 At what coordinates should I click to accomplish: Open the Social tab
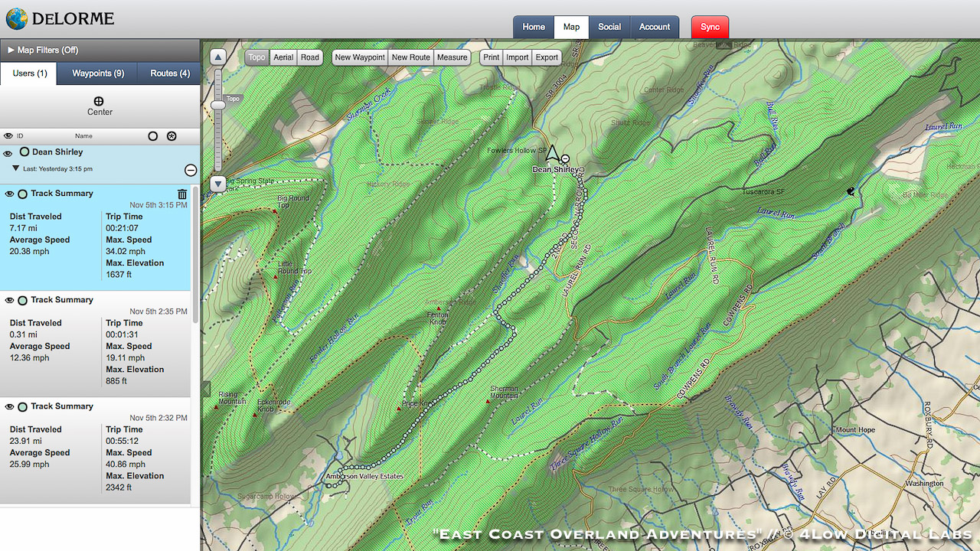pos(609,27)
